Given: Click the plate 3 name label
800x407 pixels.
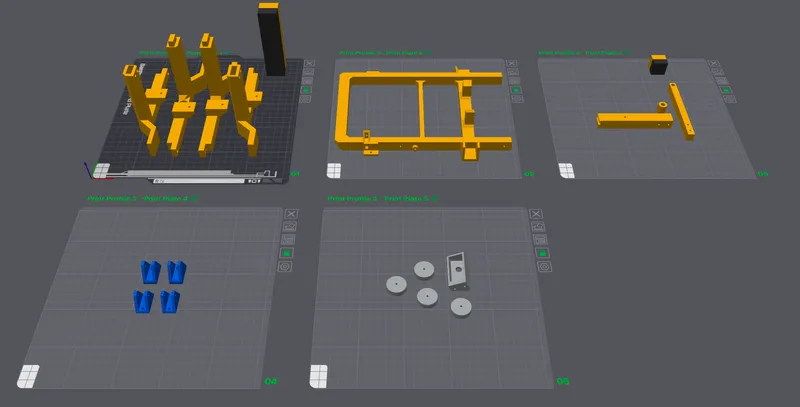Looking at the screenshot, I should pos(581,53).
